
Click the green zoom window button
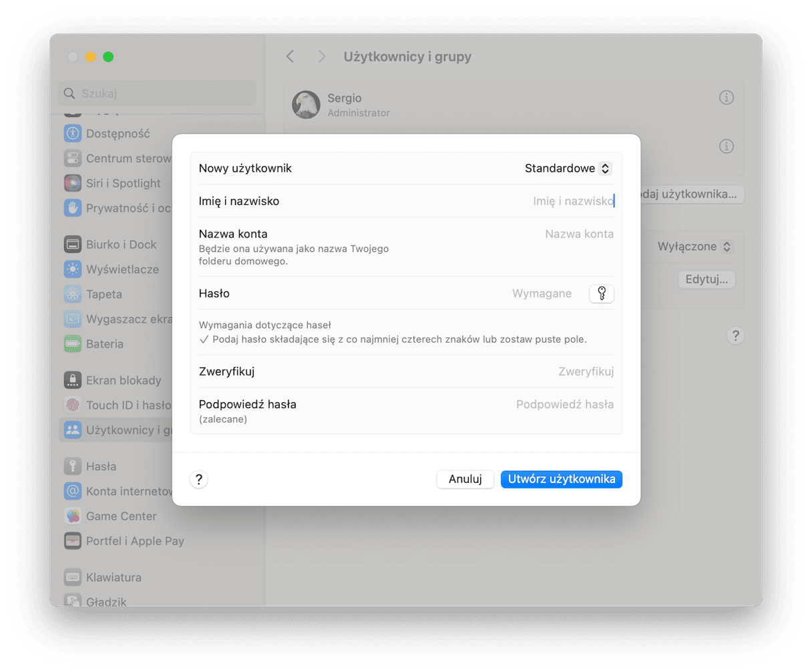point(108,57)
